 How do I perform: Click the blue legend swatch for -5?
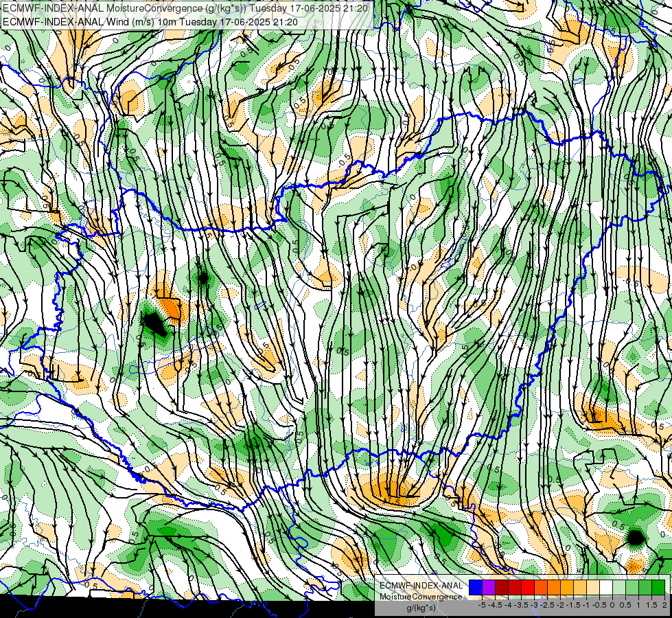coord(476,588)
